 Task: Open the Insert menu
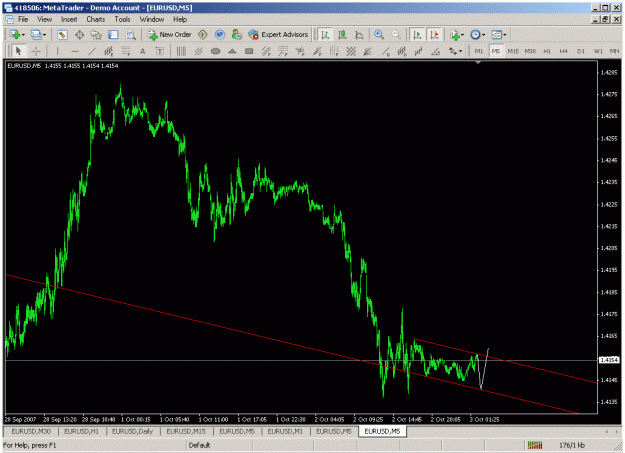[x=69, y=19]
